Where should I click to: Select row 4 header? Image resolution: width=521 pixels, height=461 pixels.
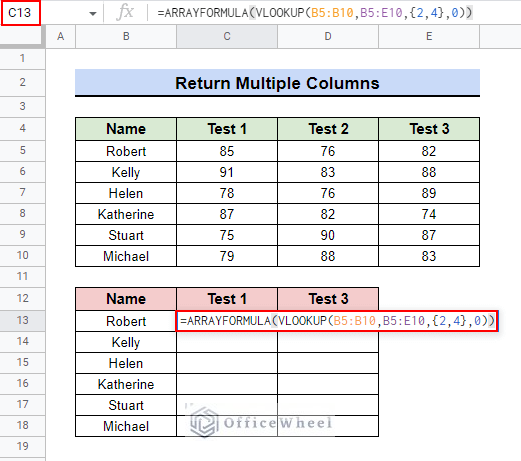click(22, 128)
